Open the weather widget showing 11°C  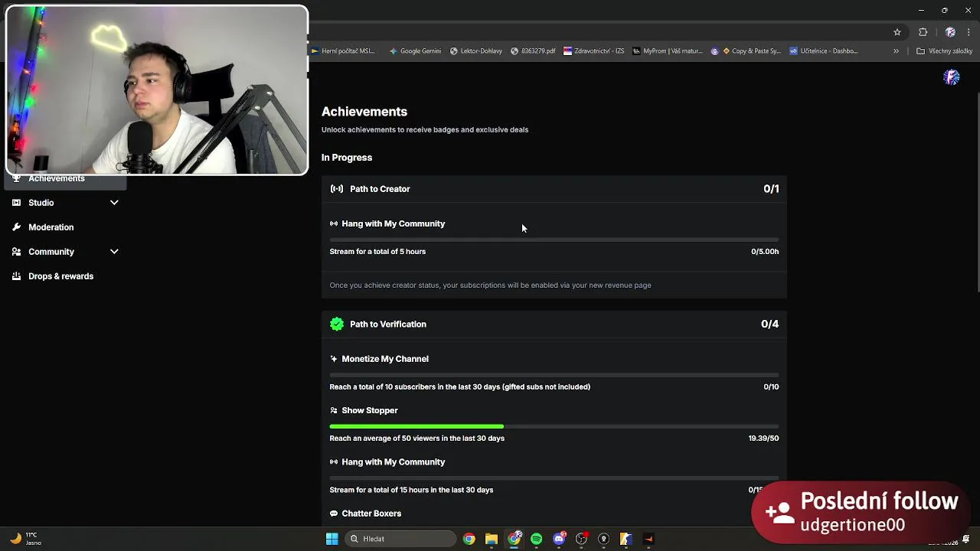pos(24,539)
